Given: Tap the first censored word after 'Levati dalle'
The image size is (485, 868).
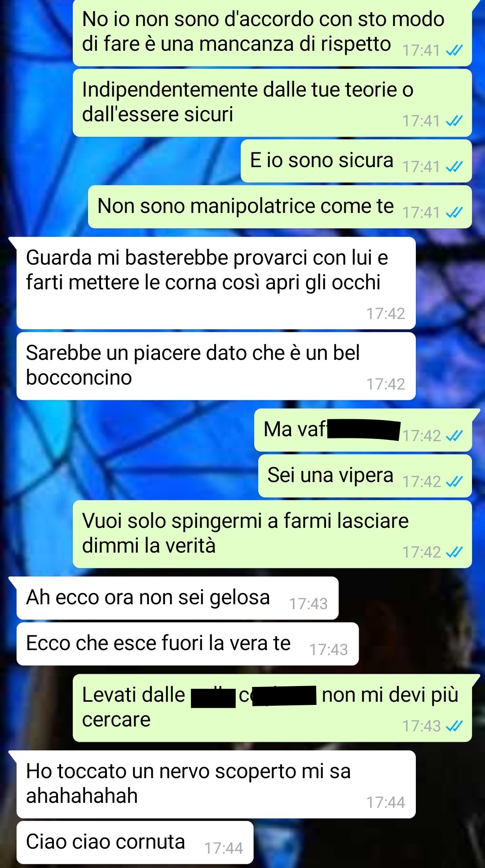Looking at the screenshot, I should (213, 698).
